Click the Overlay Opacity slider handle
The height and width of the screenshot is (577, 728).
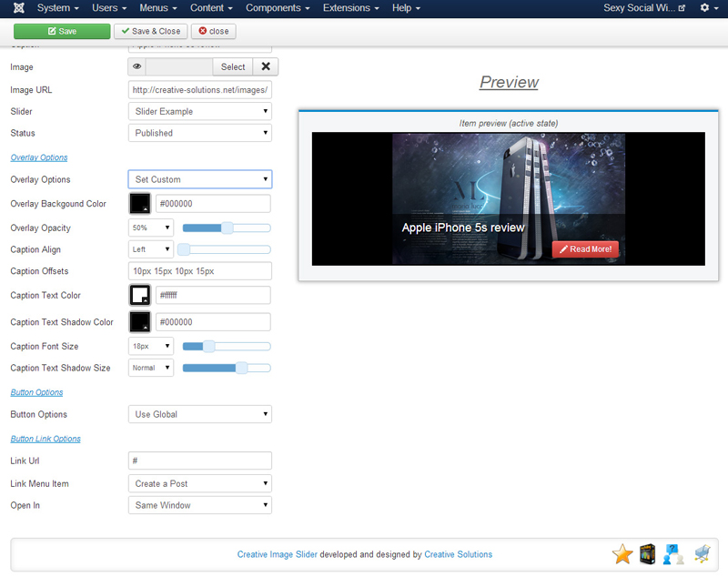(227, 228)
